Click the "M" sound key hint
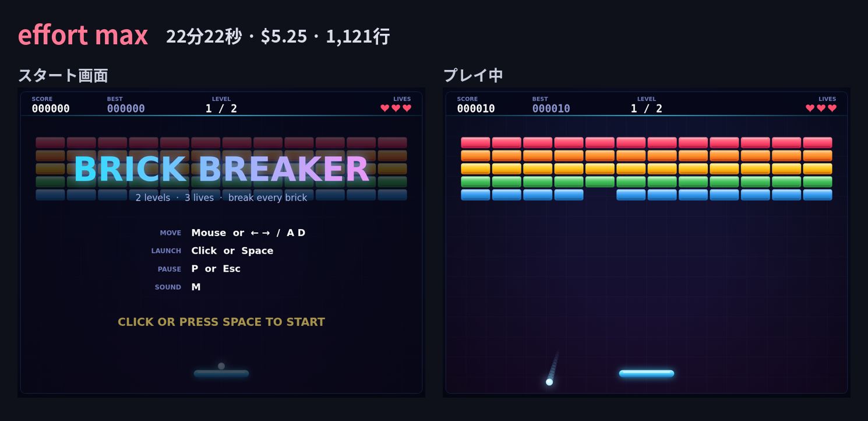Viewport: 868px width, 421px height. pos(196,287)
